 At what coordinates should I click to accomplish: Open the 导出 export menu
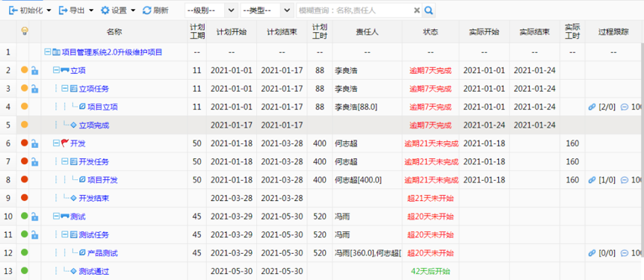point(76,10)
